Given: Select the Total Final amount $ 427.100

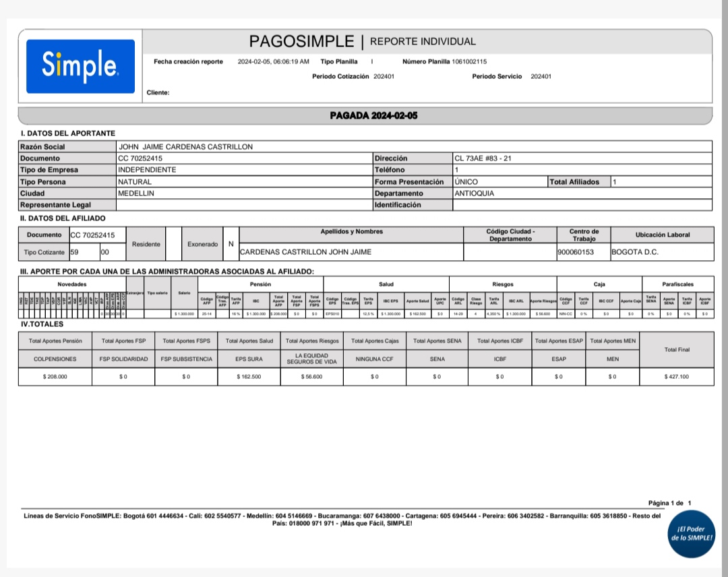Looking at the screenshot, I should click(676, 377).
